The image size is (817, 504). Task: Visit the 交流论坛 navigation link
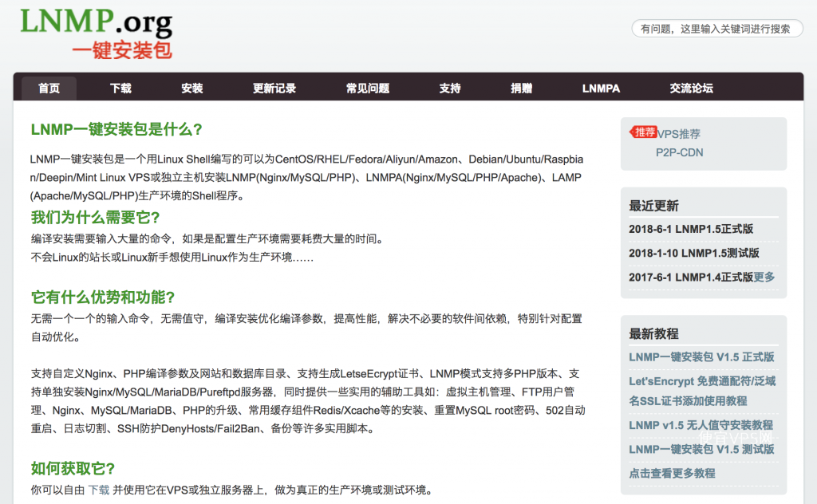point(692,88)
